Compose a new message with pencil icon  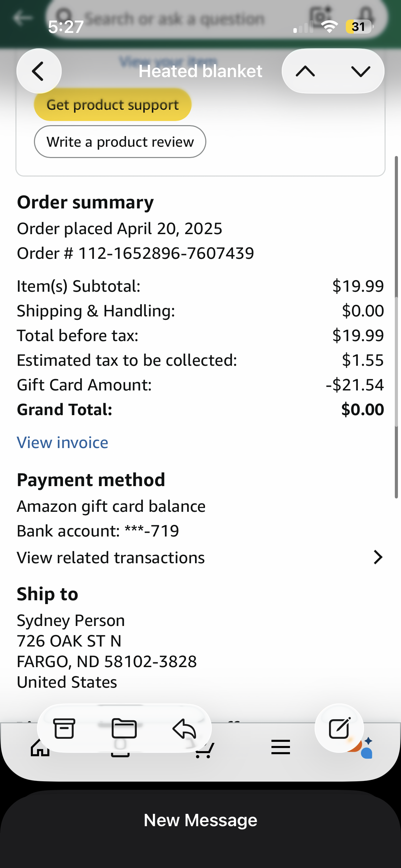point(339,728)
